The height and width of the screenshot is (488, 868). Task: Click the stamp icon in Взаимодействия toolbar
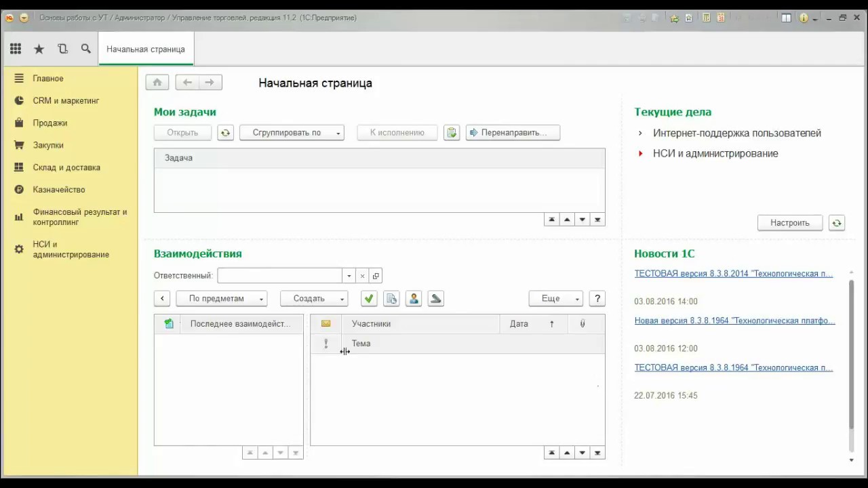(x=436, y=298)
